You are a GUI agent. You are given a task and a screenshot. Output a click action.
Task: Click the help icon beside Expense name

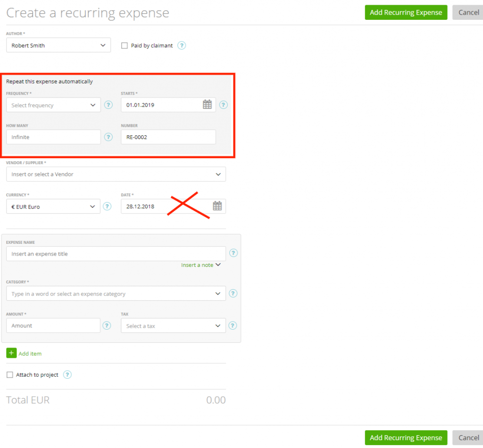click(x=233, y=253)
